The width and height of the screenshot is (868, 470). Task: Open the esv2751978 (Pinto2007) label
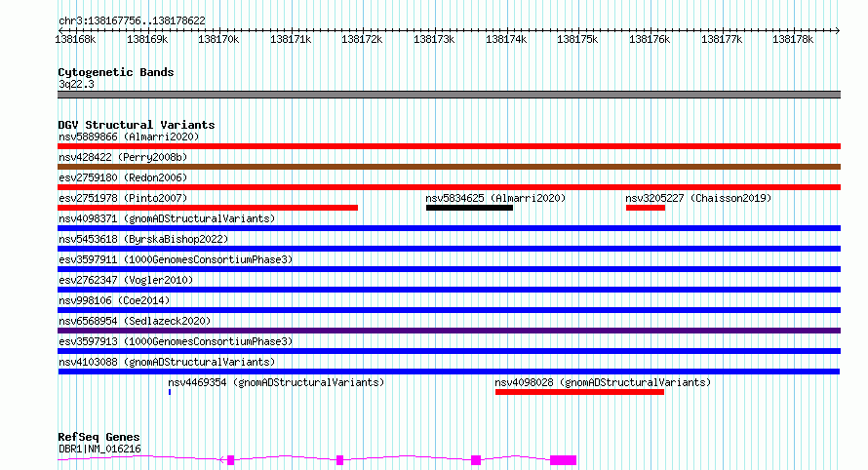coord(123,198)
